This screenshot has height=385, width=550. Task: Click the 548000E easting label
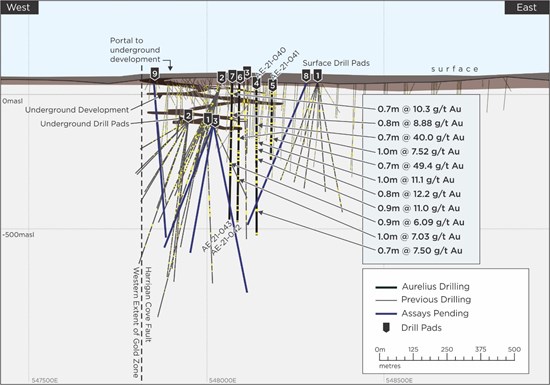tap(223, 380)
